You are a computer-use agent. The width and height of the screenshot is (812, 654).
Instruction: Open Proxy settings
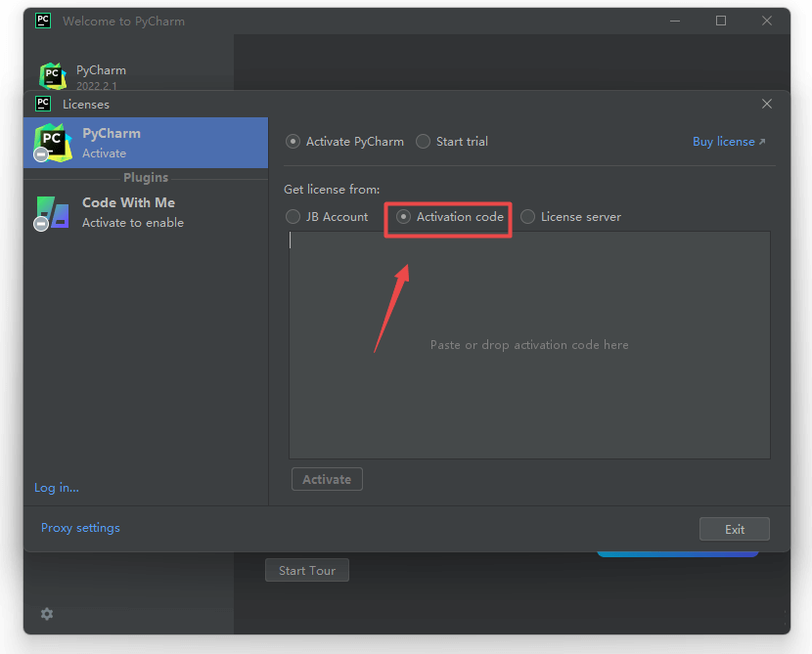coord(80,528)
